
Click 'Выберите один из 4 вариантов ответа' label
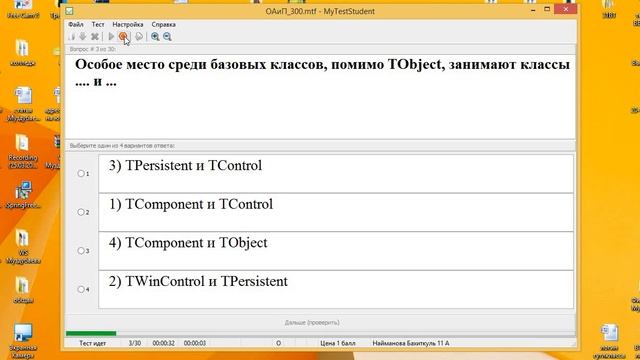click(x=122, y=146)
